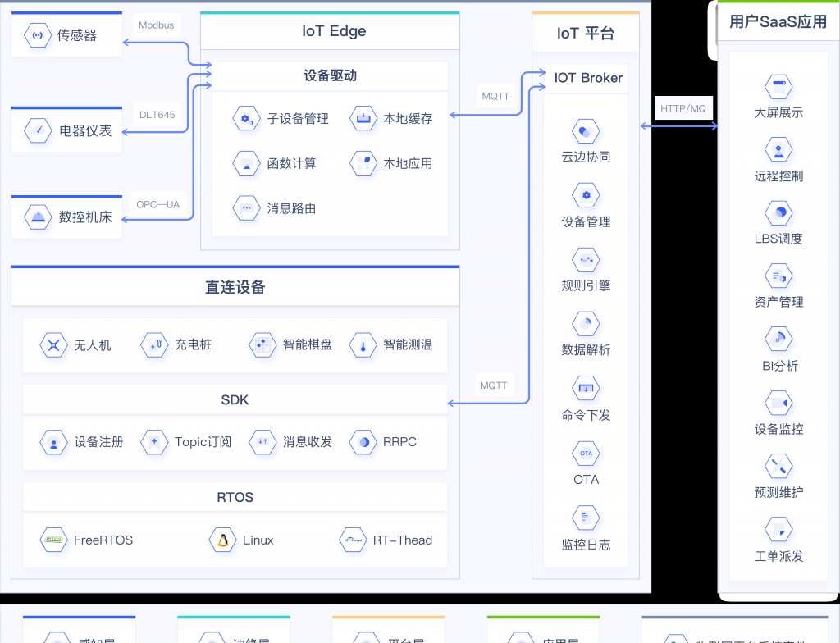Image resolution: width=840 pixels, height=643 pixels.
Task: Click the Modbus protocol label
Action: (x=157, y=25)
